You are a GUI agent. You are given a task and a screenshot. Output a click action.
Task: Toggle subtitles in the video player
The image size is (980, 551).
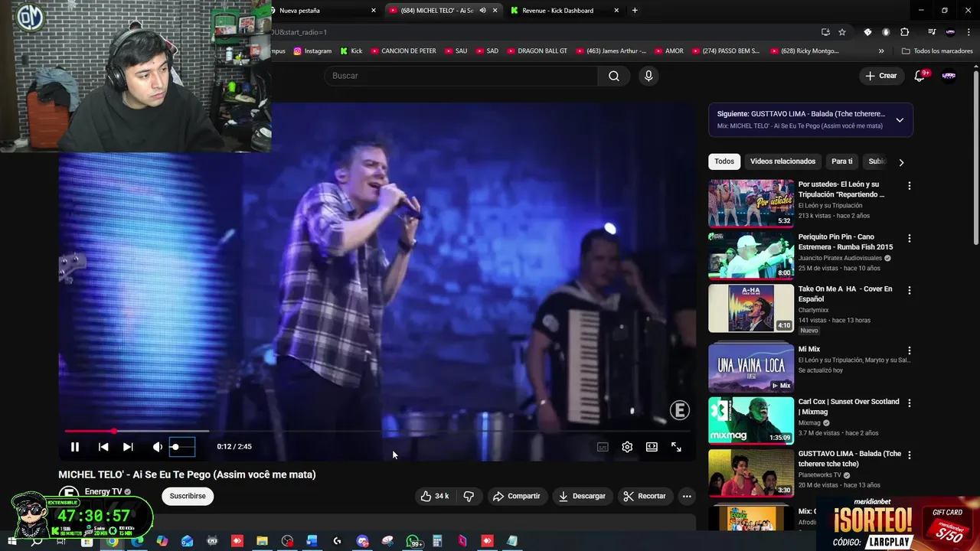[x=603, y=447]
